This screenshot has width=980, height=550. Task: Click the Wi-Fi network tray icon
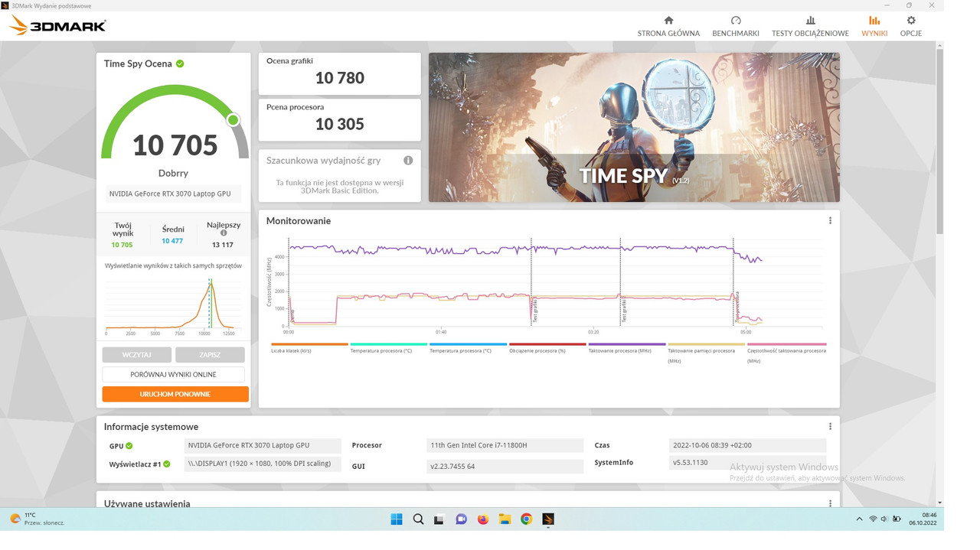873,519
